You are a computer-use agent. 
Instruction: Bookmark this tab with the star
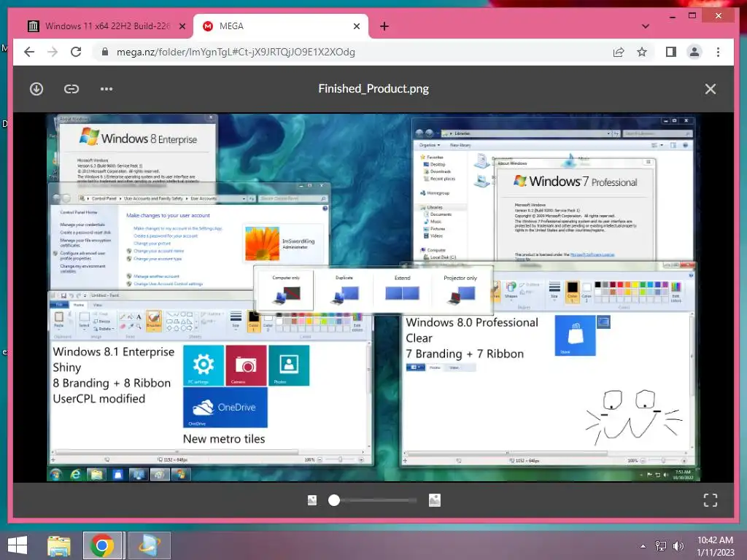(x=642, y=52)
